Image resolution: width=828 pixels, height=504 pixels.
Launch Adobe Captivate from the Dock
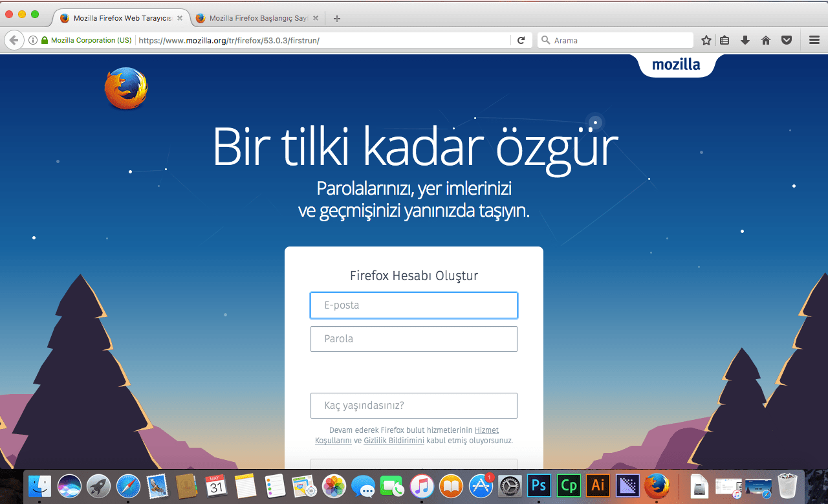[569, 486]
